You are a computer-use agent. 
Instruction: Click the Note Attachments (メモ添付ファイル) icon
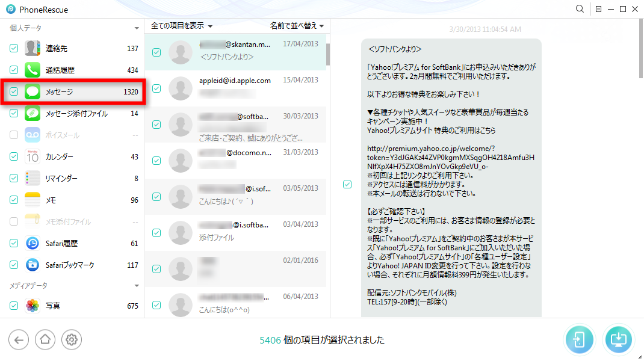(x=33, y=222)
